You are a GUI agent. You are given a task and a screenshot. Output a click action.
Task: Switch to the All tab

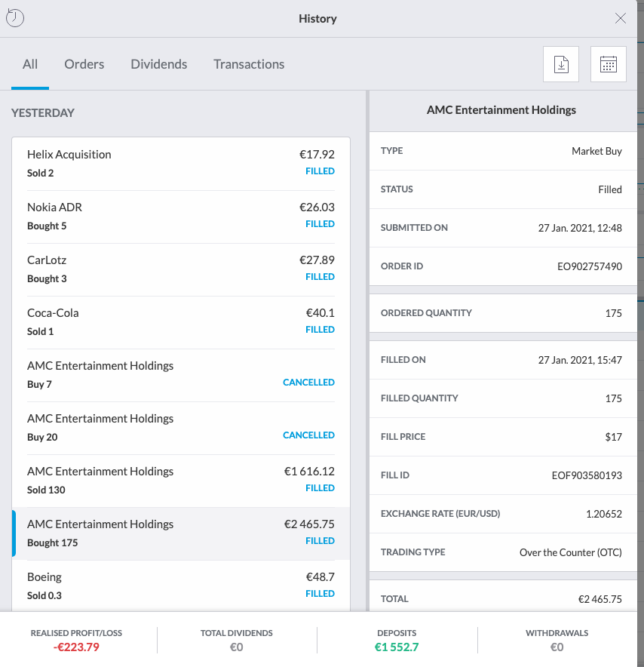coord(29,64)
